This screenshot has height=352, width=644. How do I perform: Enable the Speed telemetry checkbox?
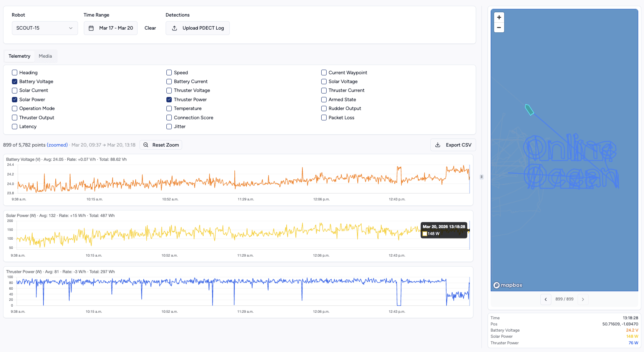[169, 72]
